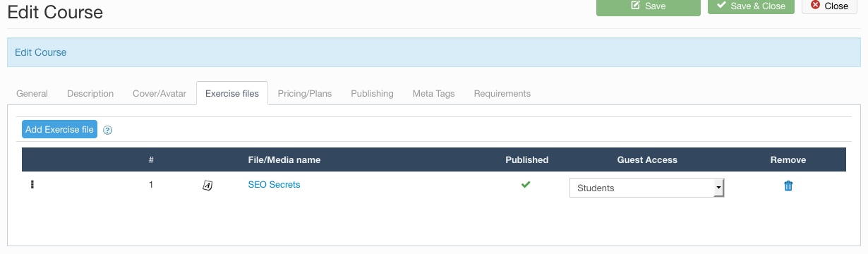Screen dimensions: 868x254
Task: Go to the Cover/Avatar tab
Action: point(159,93)
